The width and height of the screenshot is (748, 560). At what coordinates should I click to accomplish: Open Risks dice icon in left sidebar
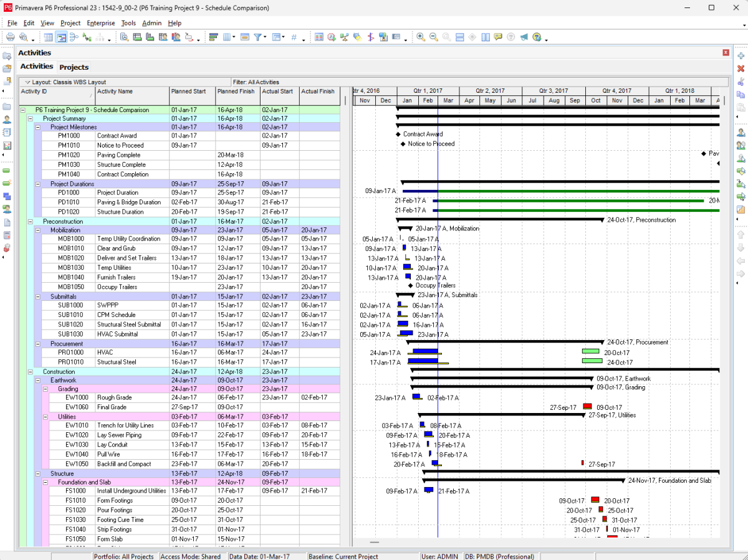pyautogui.click(x=7, y=248)
